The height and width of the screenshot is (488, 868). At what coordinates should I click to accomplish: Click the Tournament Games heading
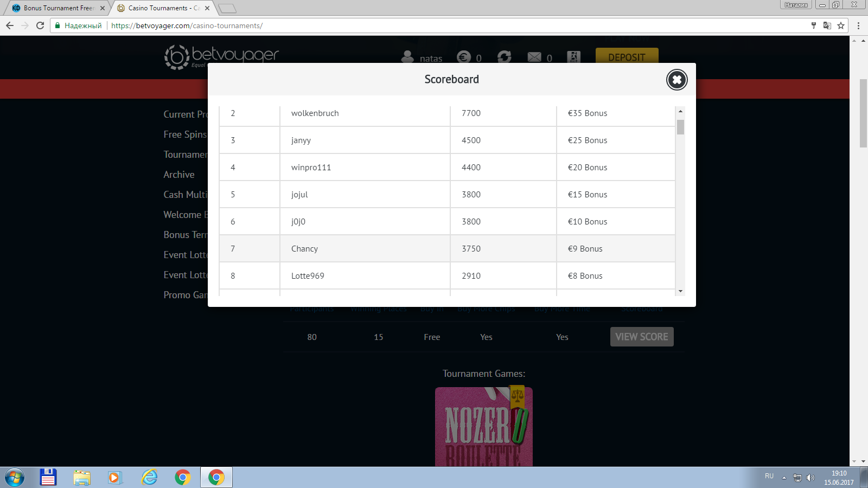click(x=484, y=374)
